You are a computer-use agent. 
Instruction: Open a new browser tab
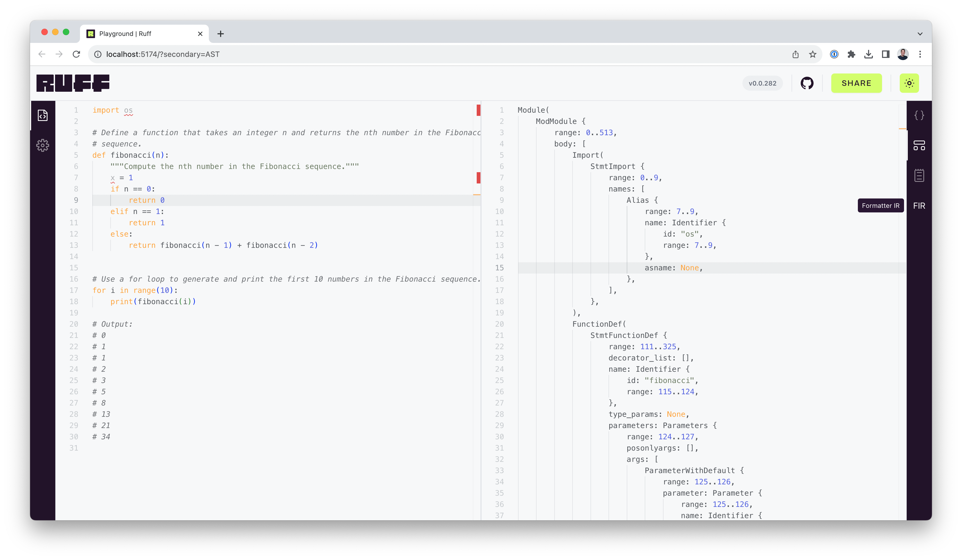[220, 34]
